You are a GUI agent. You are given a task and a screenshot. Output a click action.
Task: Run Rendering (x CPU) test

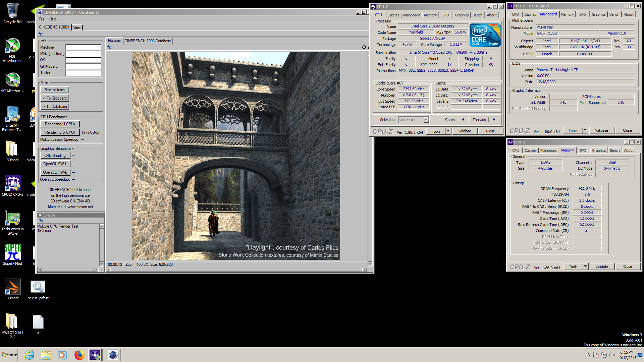pyautogui.click(x=60, y=132)
